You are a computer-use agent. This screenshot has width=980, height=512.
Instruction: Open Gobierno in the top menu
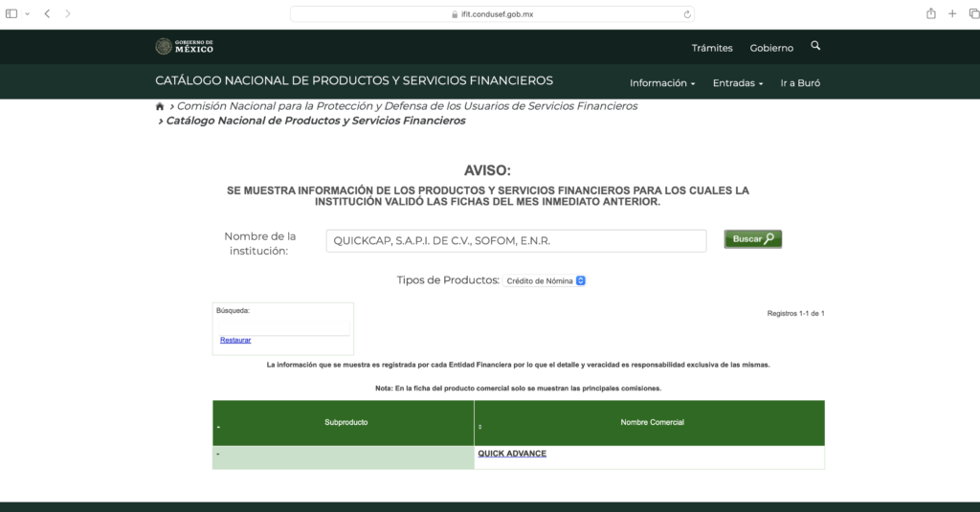pyautogui.click(x=771, y=48)
